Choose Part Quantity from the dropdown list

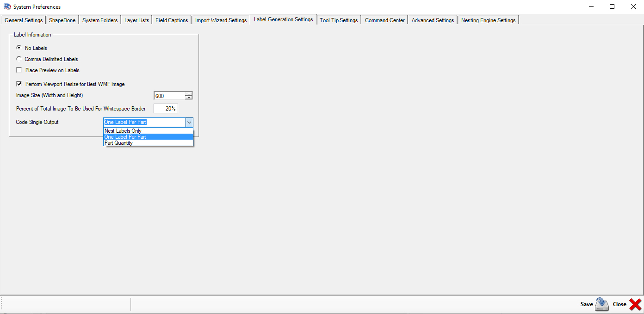pos(119,143)
